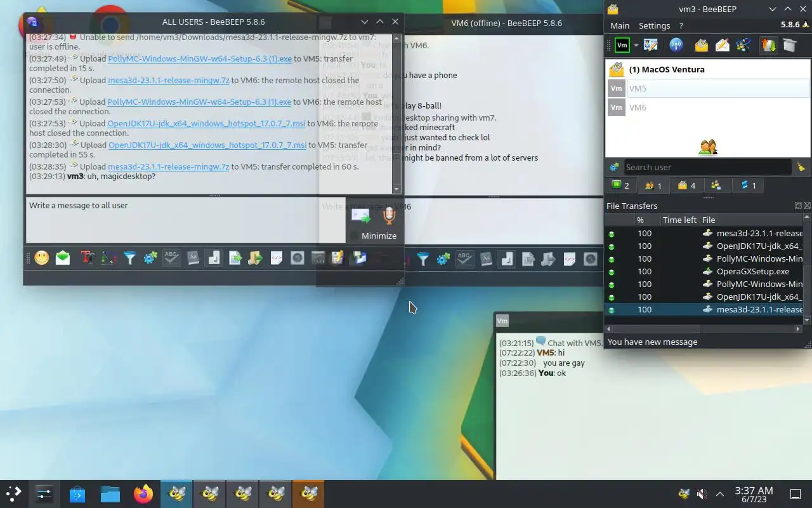812x508 pixels.
Task: Switch to users tab showing 1
Action: point(653,185)
